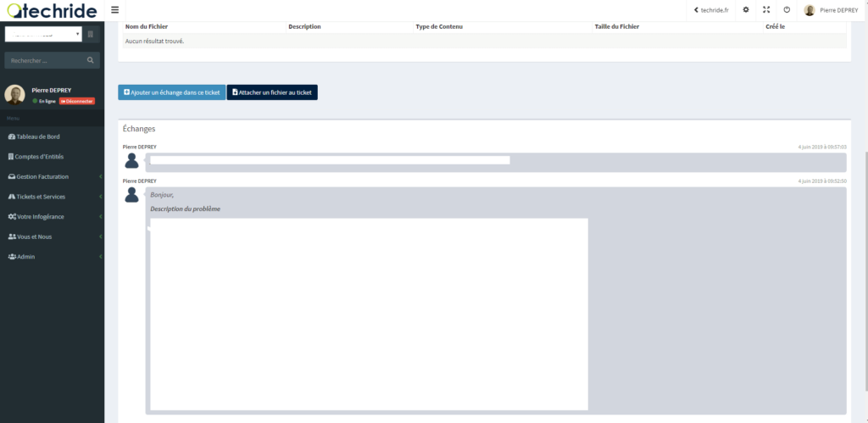Click the building icon beside the dropdown
Viewport: 868px width, 423px height.
click(92, 35)
